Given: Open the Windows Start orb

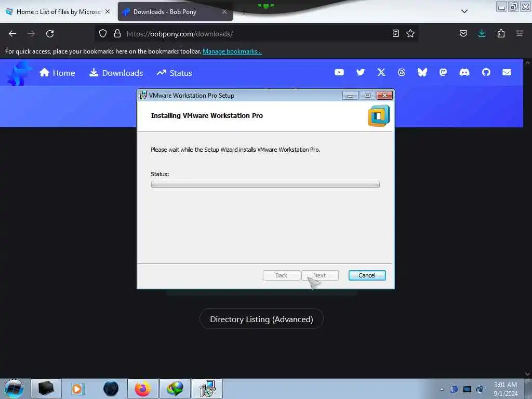Looking at the screenshot, I should tap(14, 389).
